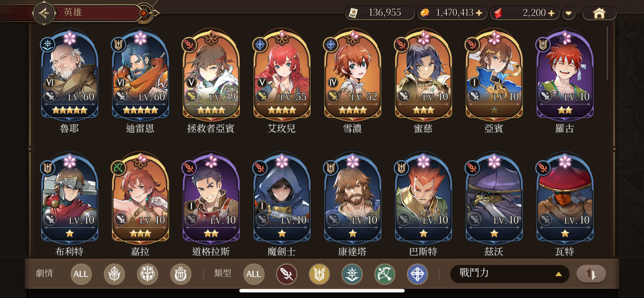The image size is (644, 298).
Task: Select ALL under 劇情 filter
Action: [x=81, y=274]
